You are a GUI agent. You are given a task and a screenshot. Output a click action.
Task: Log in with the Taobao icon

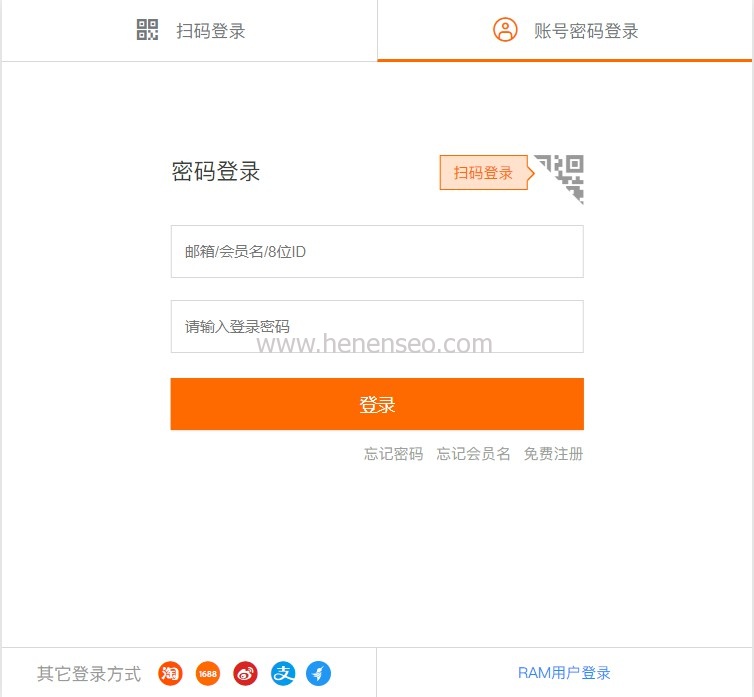170,673
